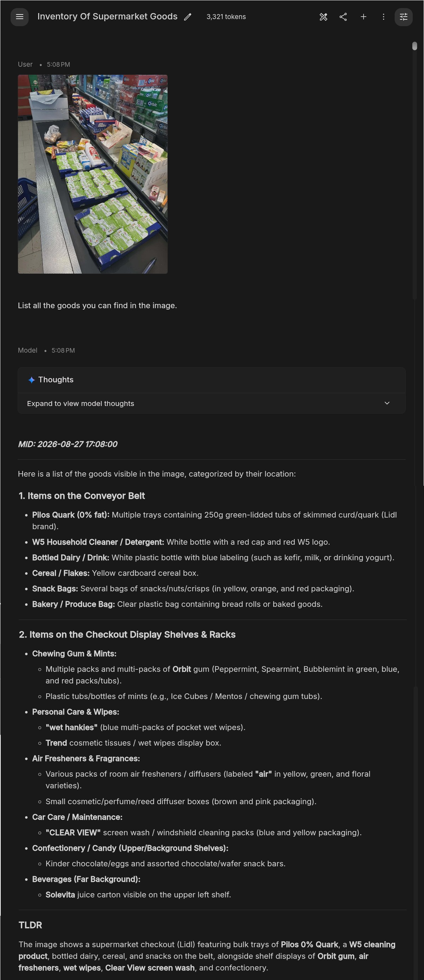Click the pencil icon to edit the title
The image size is (424, 980).
coord(188,17)
